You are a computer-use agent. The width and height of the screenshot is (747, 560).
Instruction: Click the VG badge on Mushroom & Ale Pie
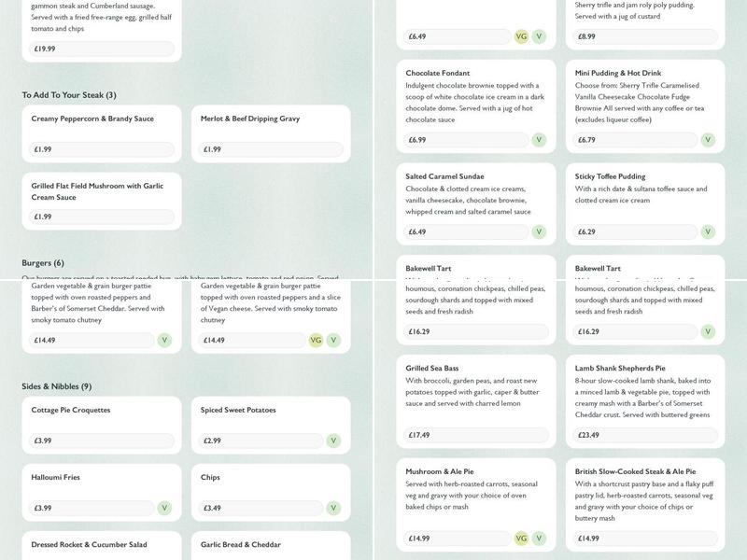521,539
